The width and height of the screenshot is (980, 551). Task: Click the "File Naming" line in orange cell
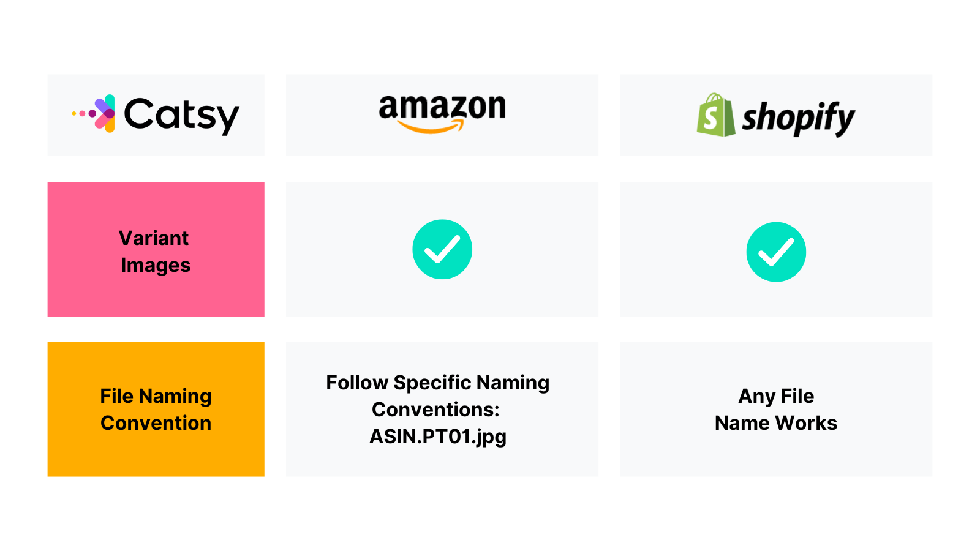pos(156,396)
